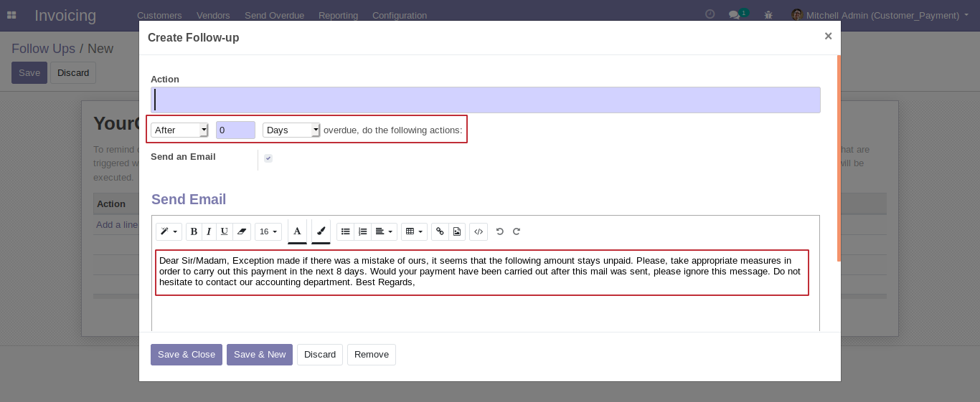Click the insert image icon
This screenshot has height=402, width=980.
pos(457,231)
